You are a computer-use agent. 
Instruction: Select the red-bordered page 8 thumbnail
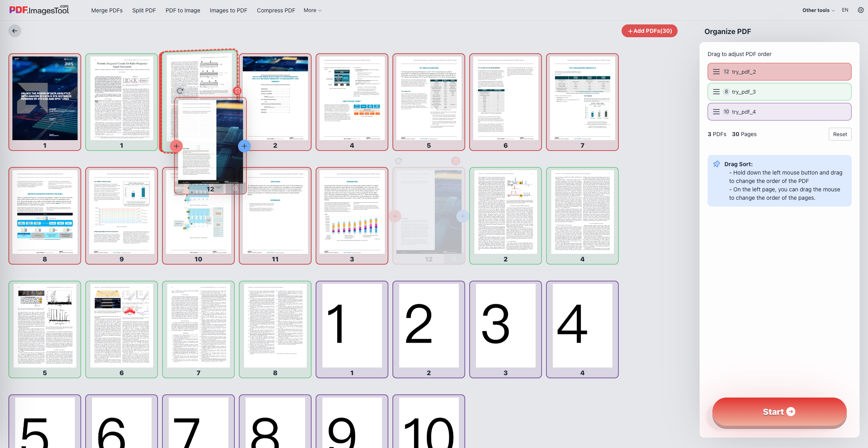click(45, 216)
